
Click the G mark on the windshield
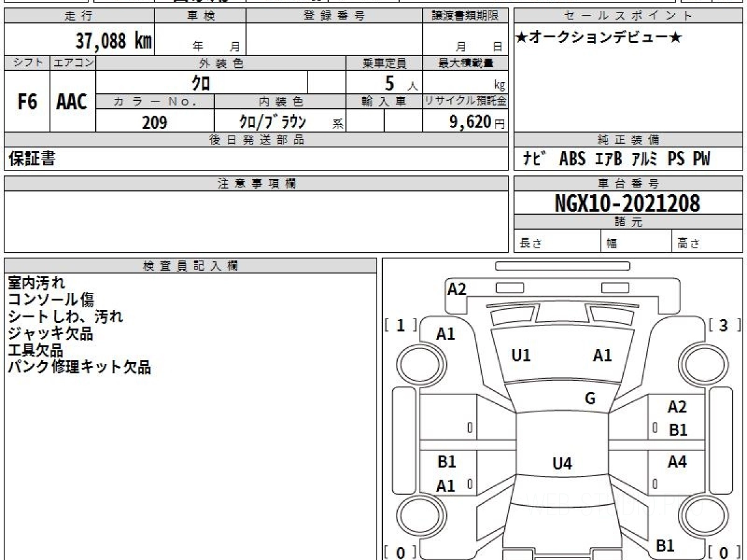click(x=590, y=399)
